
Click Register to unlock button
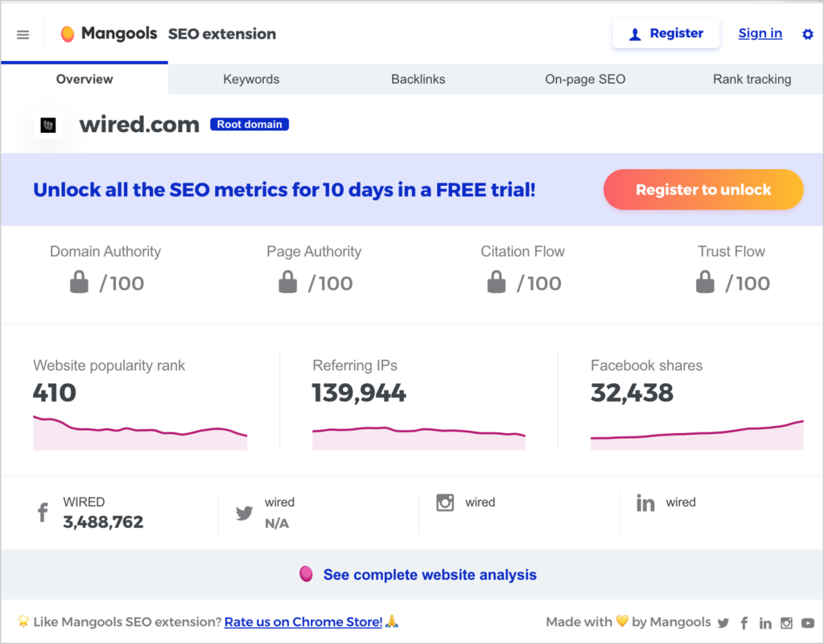tap(703, 189)
